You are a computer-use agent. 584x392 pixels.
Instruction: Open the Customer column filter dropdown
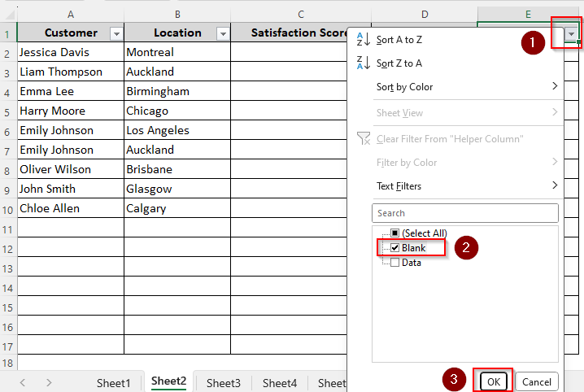click(116, 34)
